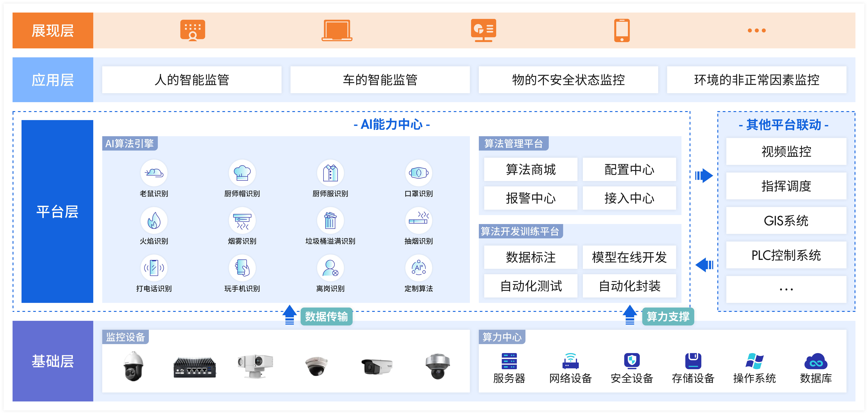Open 车的智能监管 box

[380, 80]
